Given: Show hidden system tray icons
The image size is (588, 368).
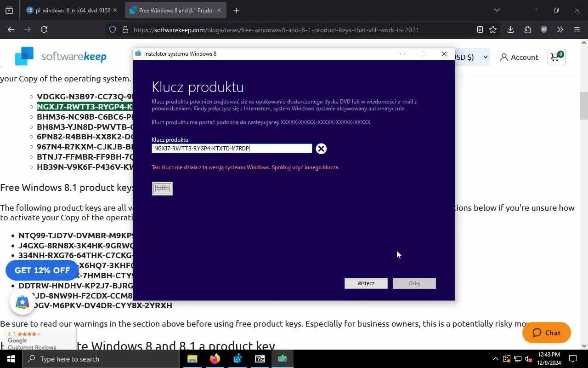Looking at the screenshot, I should pyautogui.click(x=495, y=359).
